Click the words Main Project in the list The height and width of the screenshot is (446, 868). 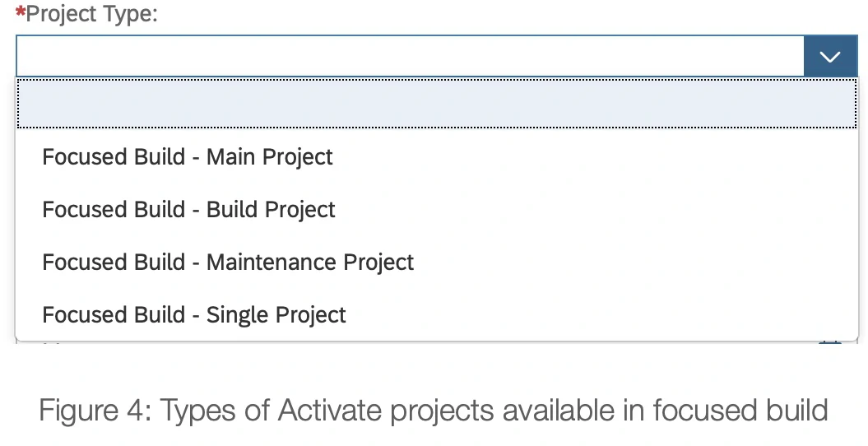point(270,157)
